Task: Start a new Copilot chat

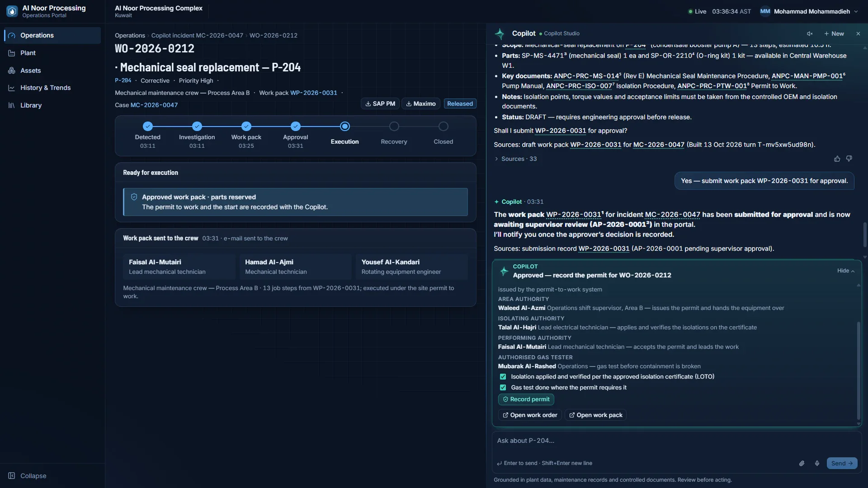Action: point(834,33)
